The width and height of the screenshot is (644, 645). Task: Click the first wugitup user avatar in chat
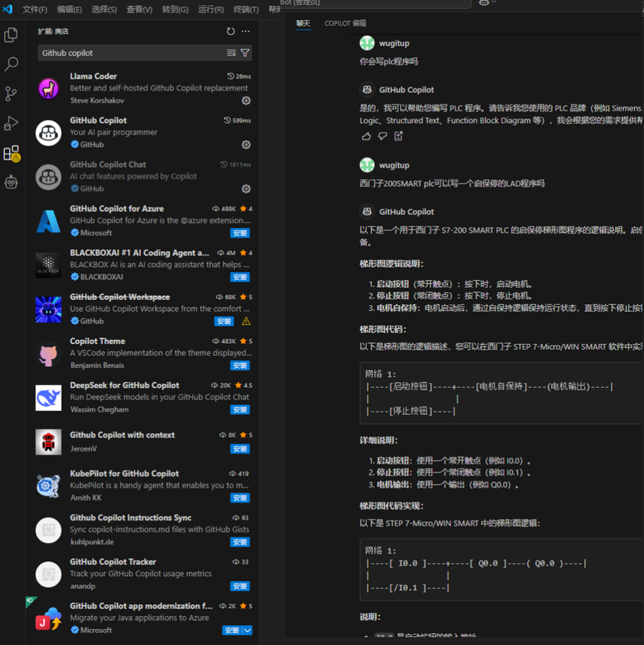367,43
